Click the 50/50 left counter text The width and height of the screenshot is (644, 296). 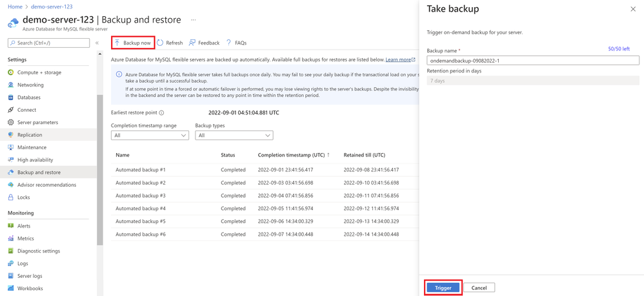coord(619,48)
